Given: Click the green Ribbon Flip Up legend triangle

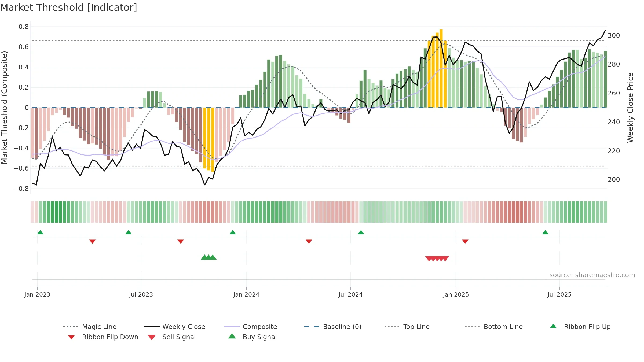Looking at the screenshot, I should coord(553,326).
